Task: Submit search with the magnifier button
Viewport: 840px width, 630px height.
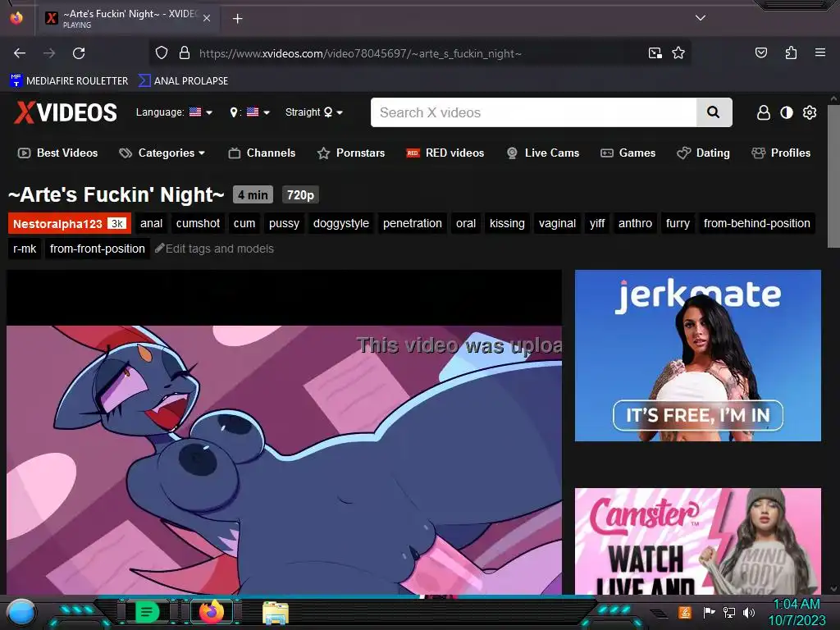Action: coord(714,112)
